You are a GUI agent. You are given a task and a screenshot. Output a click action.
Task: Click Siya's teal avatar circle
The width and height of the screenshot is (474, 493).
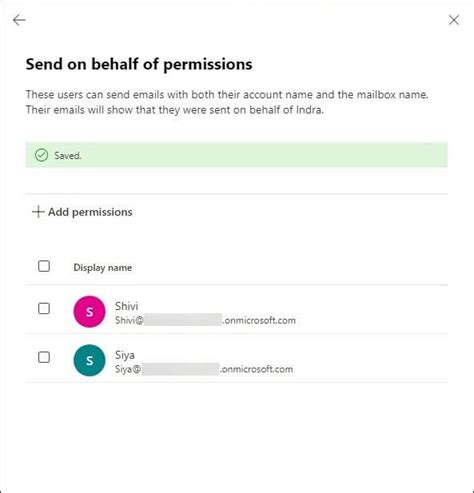[89, 360]
